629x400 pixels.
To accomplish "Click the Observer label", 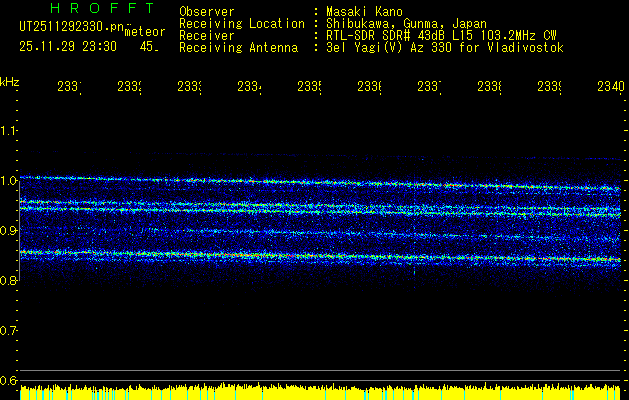I will (x=207, y=11).
